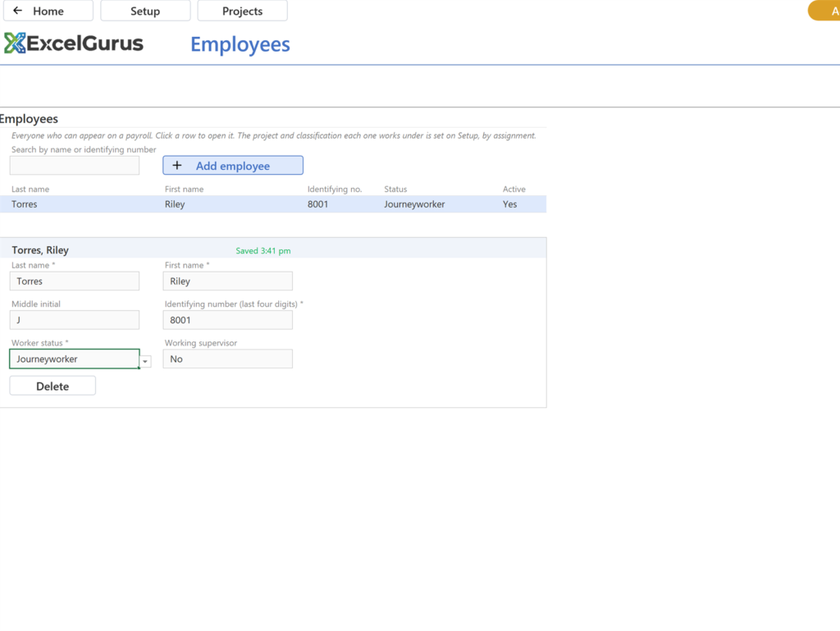Click identifying no. 8001 in the list row
The image size is (840, 631).
(x=317, y=204)
